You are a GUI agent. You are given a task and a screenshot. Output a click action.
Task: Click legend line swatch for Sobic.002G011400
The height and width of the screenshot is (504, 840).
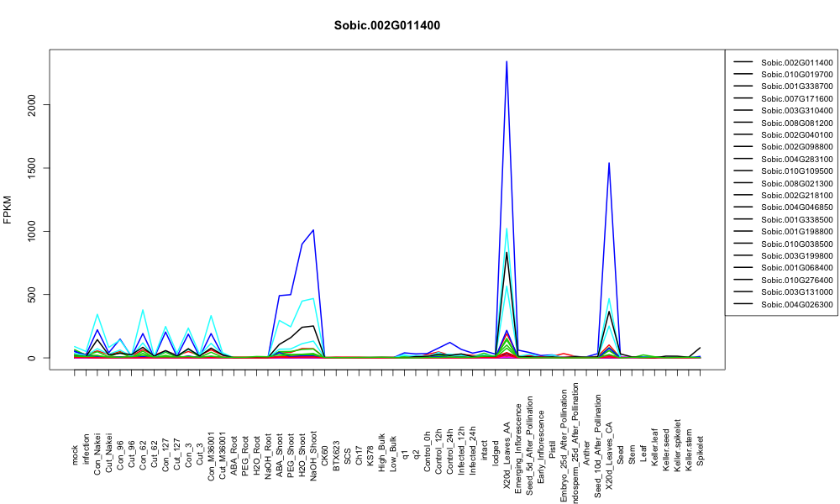pos(743,62)
